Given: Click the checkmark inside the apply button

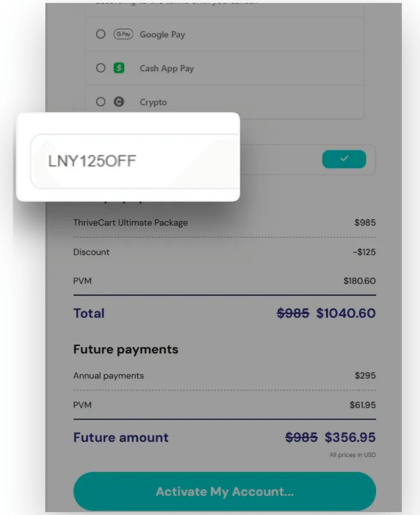Looking at the screenshot, I should [x=344, y=159].
